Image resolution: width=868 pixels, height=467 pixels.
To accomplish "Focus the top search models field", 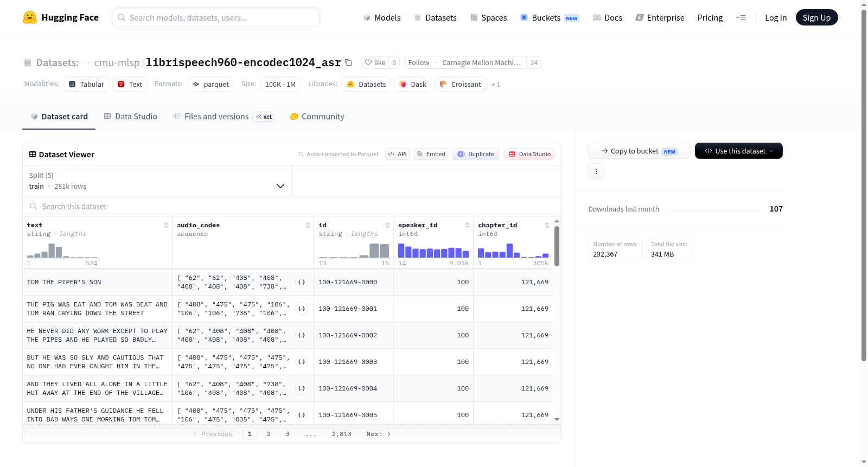I will point(216,17).
